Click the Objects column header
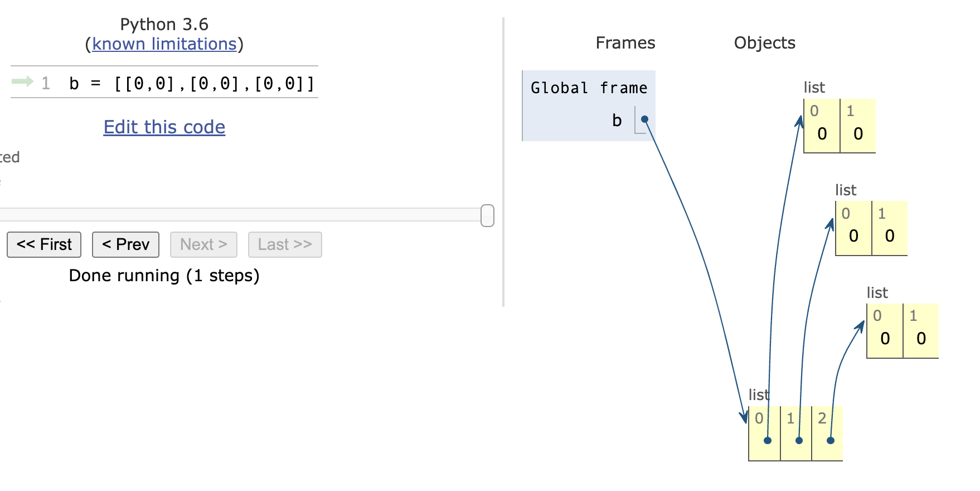Screen dimensions: 980x491 (764, 43)
